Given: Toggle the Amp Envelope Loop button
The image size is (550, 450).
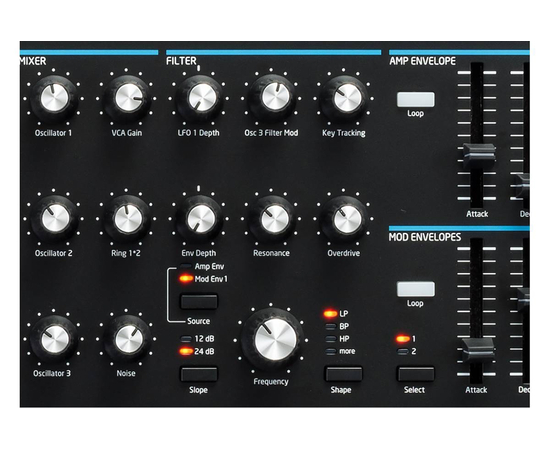Looking at the screenshot, I should tap(416, 100).
